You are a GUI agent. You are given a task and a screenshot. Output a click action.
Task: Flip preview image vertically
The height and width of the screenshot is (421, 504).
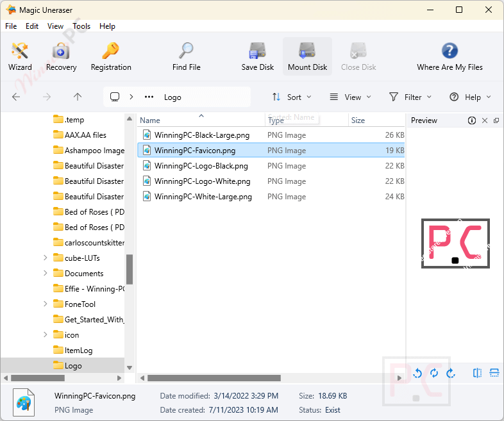click(x=494, y=373)
